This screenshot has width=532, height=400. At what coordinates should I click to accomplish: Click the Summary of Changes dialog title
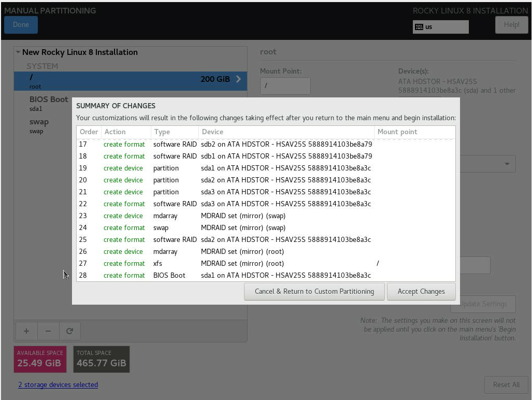[x=116, y=106]
